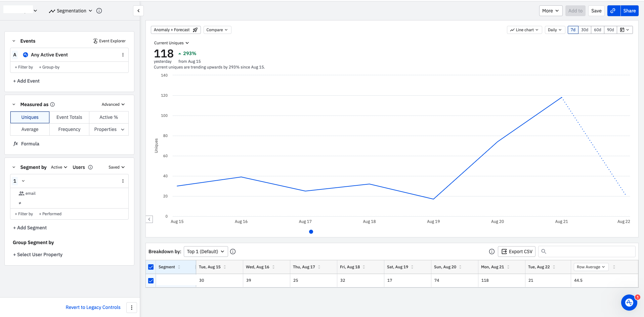Collapse the left sidebar panel
Viewport: 644px width, 317px height.
click(x=138, y=11)
